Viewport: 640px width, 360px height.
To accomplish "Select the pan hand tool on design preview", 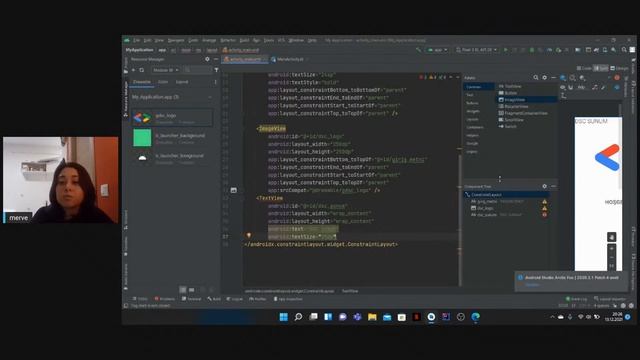I will click(x=611, y=237).
